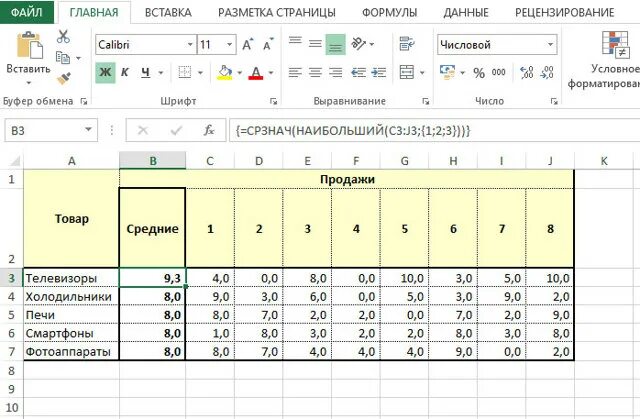Open Условное форматирование

[x=604, y=60]
